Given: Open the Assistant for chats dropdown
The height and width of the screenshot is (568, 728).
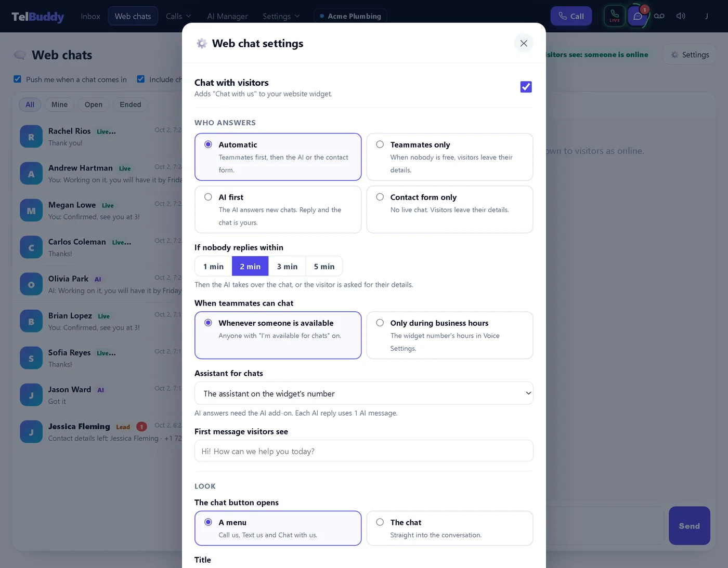Looking at the screenshot, I should click(363, 393).
